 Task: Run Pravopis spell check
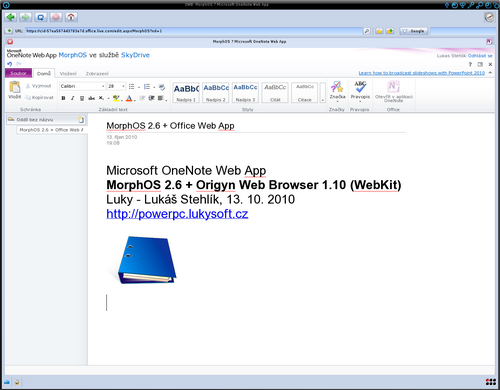click(x=360, y=87)
